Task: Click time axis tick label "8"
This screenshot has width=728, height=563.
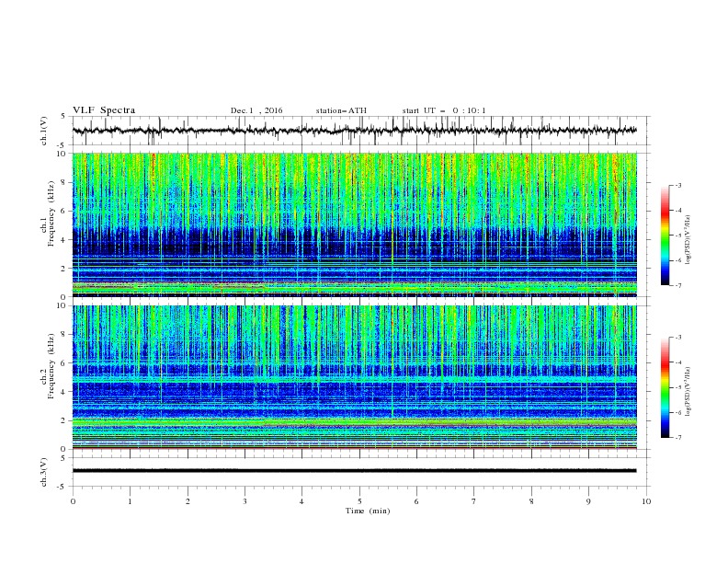Action: (x=531, y=501)
